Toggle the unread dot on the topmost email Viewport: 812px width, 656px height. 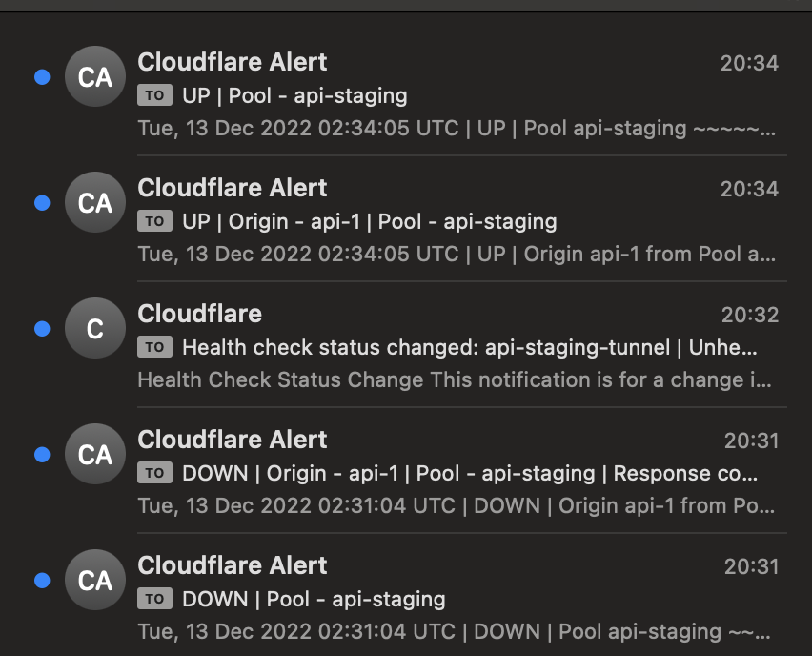coord(40,76)
